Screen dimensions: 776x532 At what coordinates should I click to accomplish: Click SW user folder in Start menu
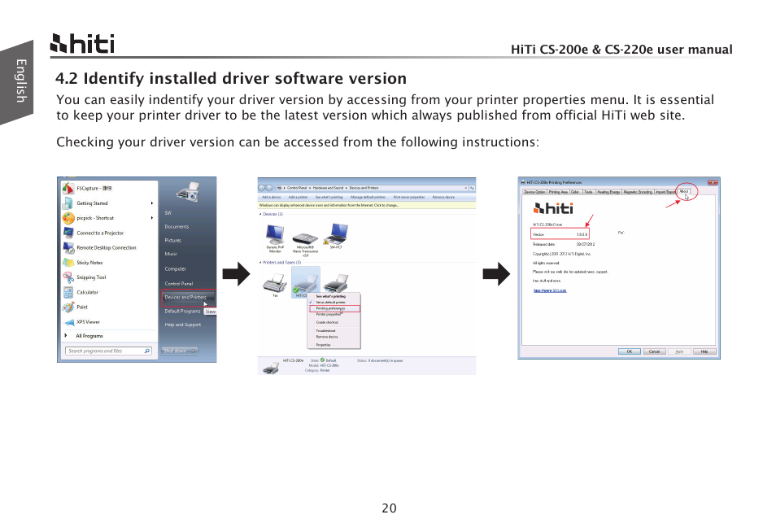tap(168, 213)
